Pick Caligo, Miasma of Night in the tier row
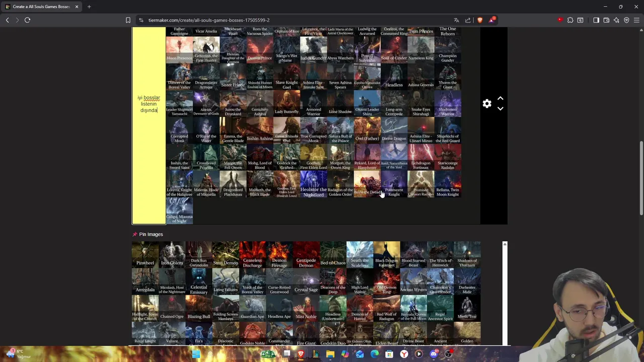The width and height of the screenshot is (644, 362). coord(179,211)
